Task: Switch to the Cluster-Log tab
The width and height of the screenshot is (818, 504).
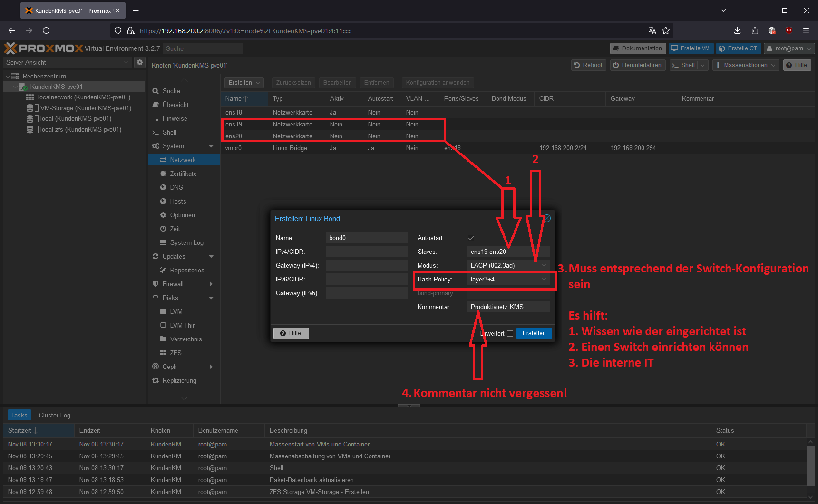Action: [55, 415]
